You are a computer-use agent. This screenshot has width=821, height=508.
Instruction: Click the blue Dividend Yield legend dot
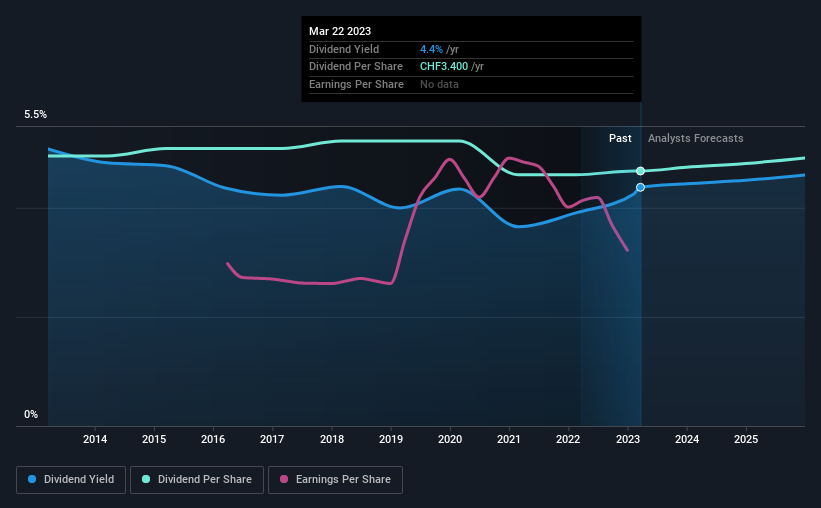point(32,479)
